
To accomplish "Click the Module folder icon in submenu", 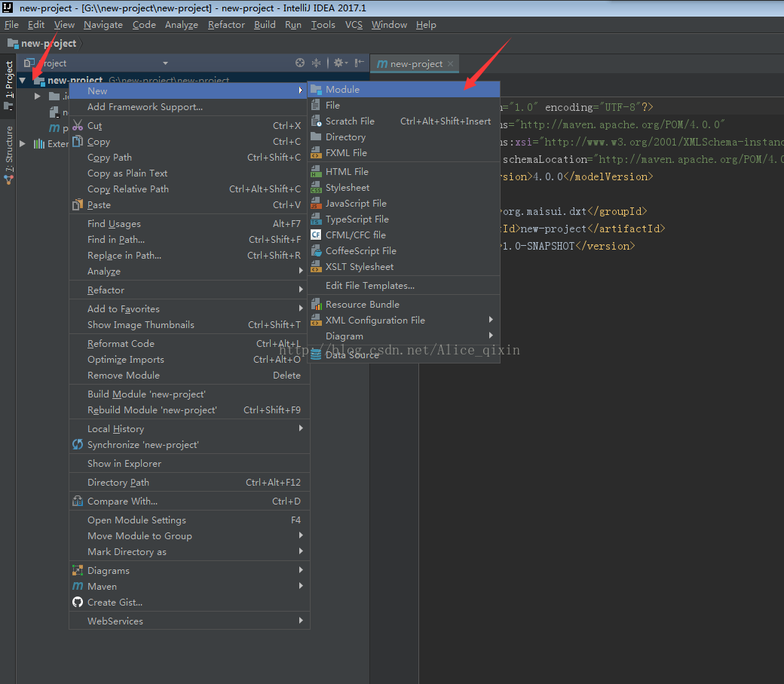I will (x=316, y=89).
